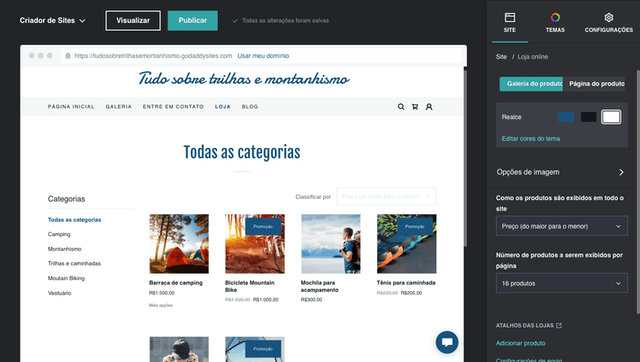Click the Barraca de camping product name

tap(176, 282)
